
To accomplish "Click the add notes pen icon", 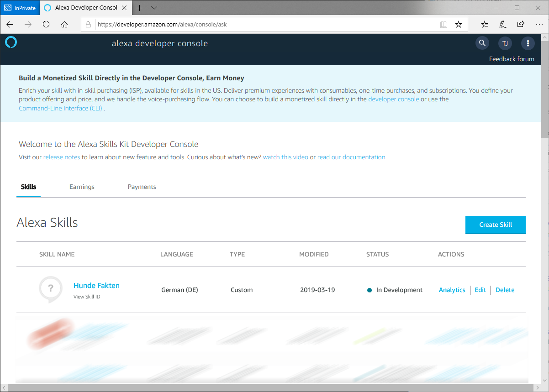I will click(503, 25).
